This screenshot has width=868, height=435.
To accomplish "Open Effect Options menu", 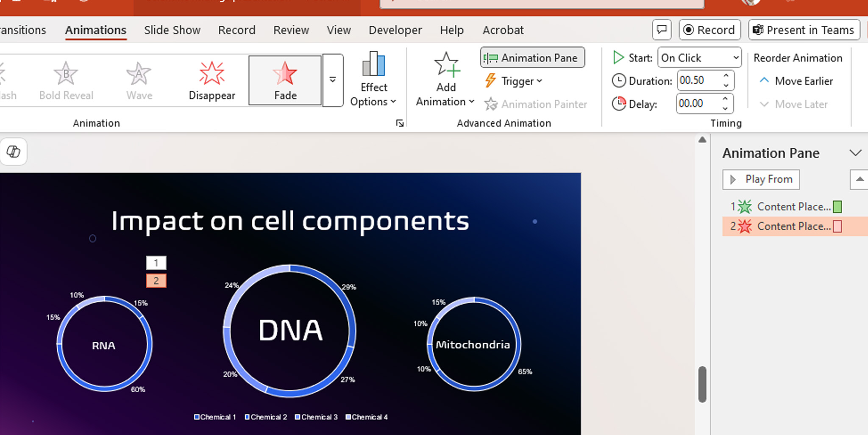I will point(373,80).
